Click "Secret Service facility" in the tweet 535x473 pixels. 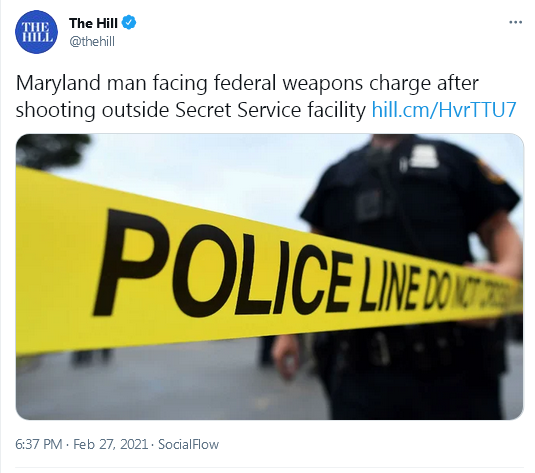tap(270, 110)
